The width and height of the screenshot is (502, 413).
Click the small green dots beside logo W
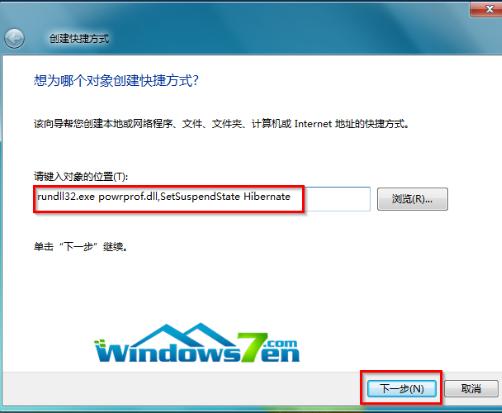(100, 342)
